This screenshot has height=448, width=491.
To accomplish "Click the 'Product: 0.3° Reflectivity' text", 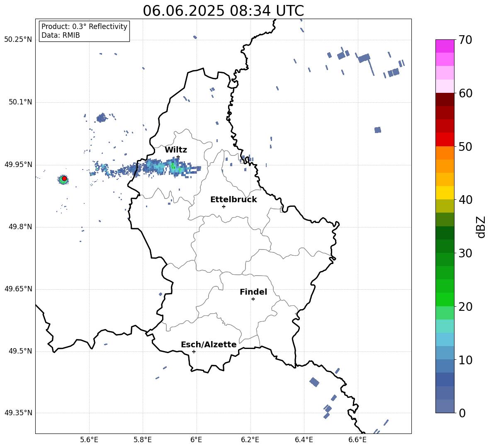I will click(84, 26).
